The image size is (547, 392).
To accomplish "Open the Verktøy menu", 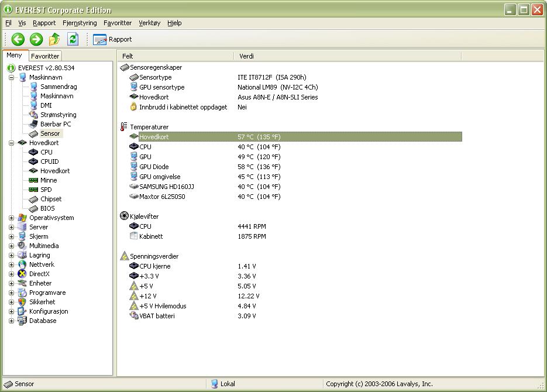I will click(x=149, y=23).
